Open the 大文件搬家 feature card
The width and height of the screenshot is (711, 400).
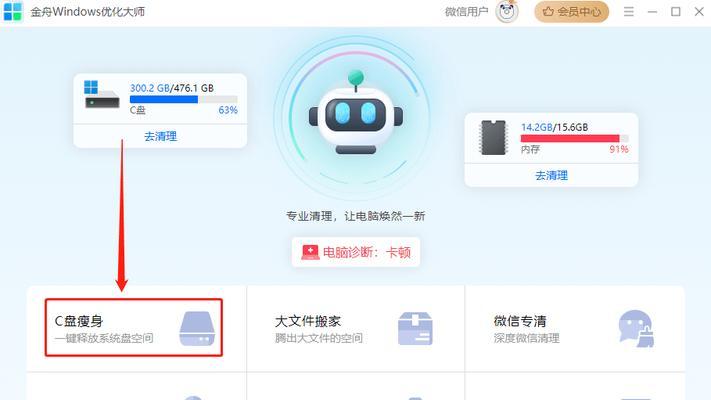(x=356, y=328)
